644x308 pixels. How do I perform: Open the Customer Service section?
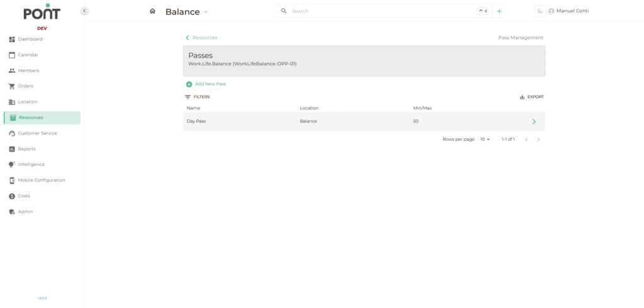[37, 133]
